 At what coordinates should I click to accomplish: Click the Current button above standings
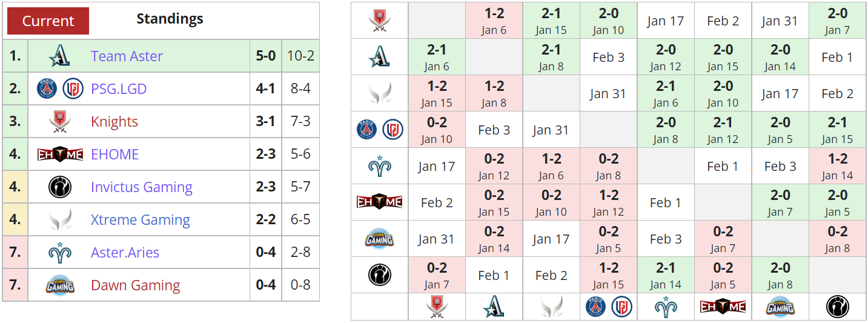[48, 21]
